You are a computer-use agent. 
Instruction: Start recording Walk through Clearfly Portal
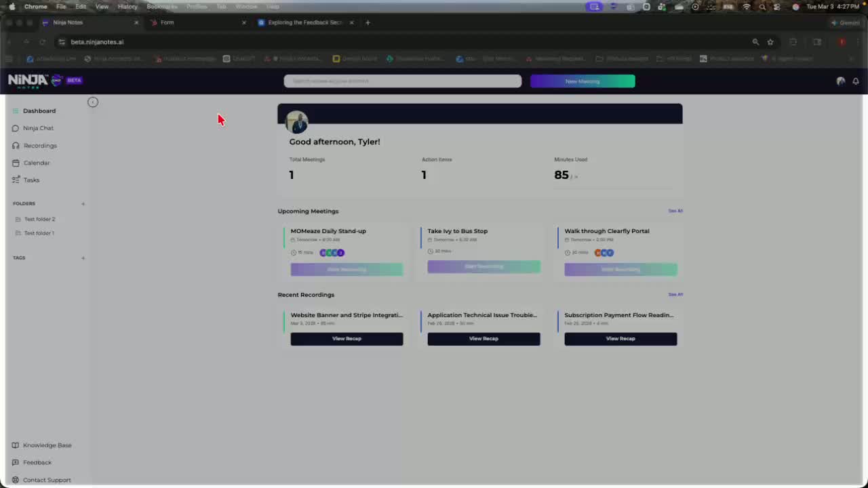click(x=620, y=270)
